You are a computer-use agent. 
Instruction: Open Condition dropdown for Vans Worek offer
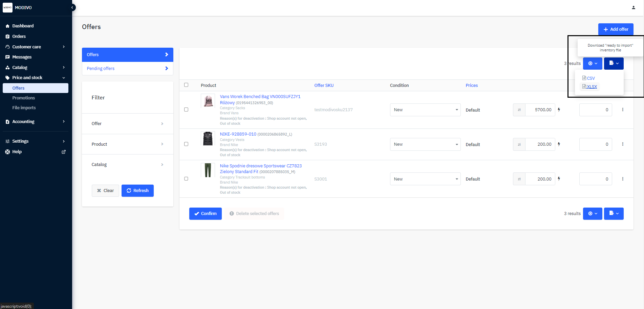[x=425, y=110]
